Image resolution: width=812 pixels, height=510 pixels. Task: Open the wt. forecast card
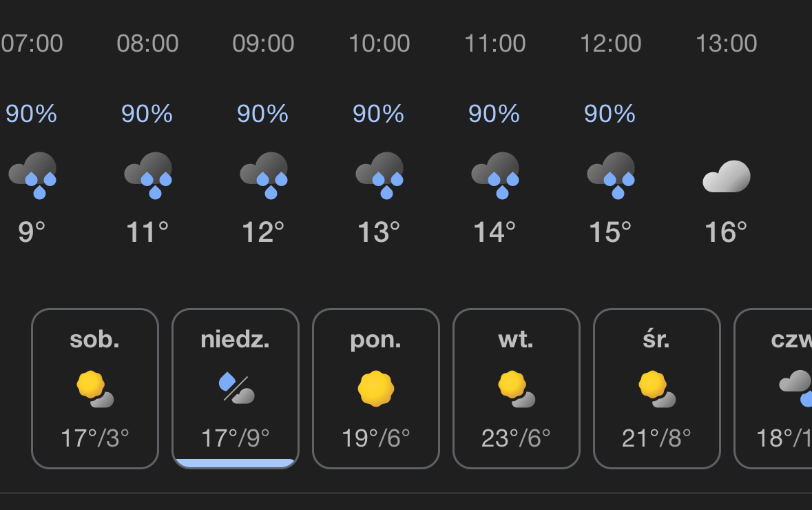[x=517, y=389]
